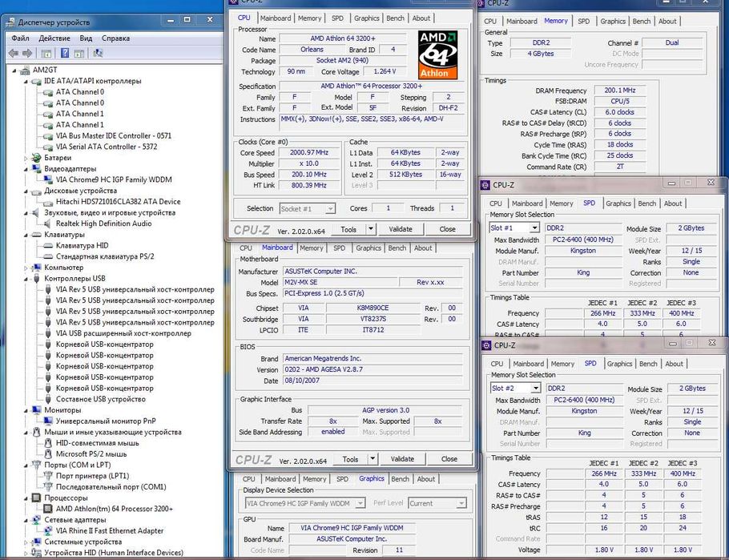Viewport: 729px width, 560px height.
Task: Open Mainboard tab in Slot #2 SPD window
Action: click(528, 364)
